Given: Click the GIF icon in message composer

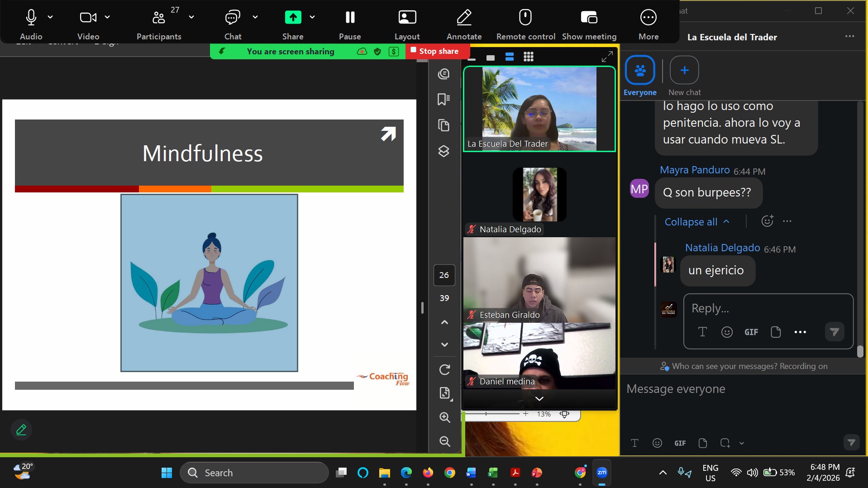Looking at the screenshot, I should pyautogui.click(x=680, y=443).
